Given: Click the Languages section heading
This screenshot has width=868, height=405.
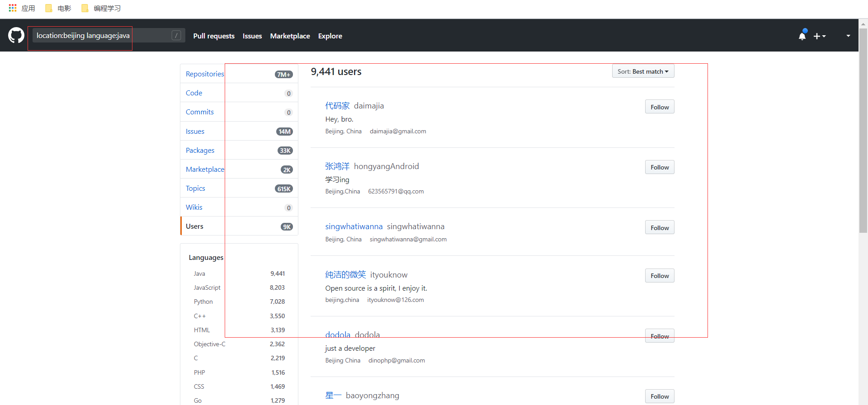Looking at the screenshot, I should coord(206,258).
